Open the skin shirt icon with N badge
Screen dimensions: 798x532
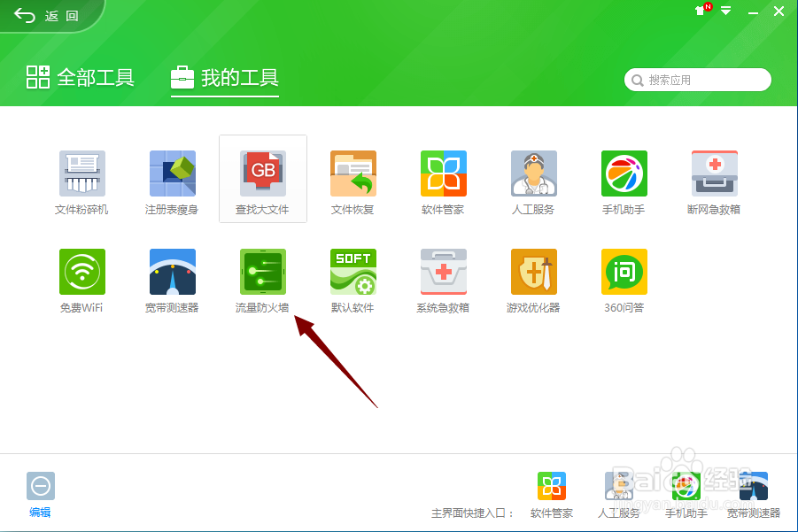(702, 10)
